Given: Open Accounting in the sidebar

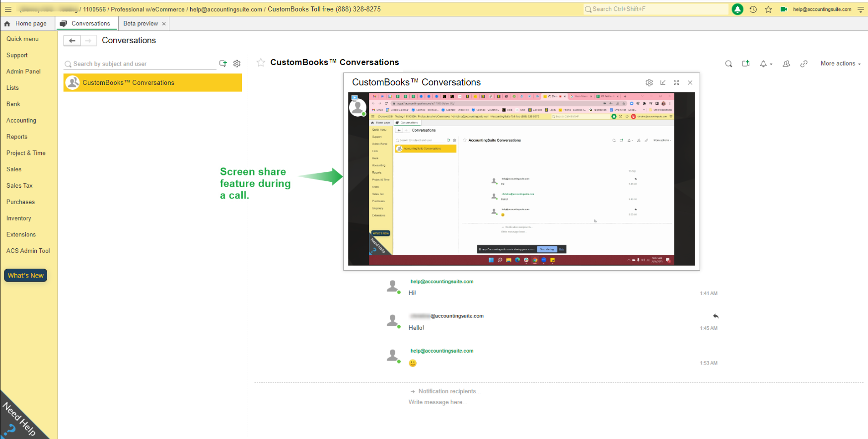Looking at the screenshot, I should (21, 121).
